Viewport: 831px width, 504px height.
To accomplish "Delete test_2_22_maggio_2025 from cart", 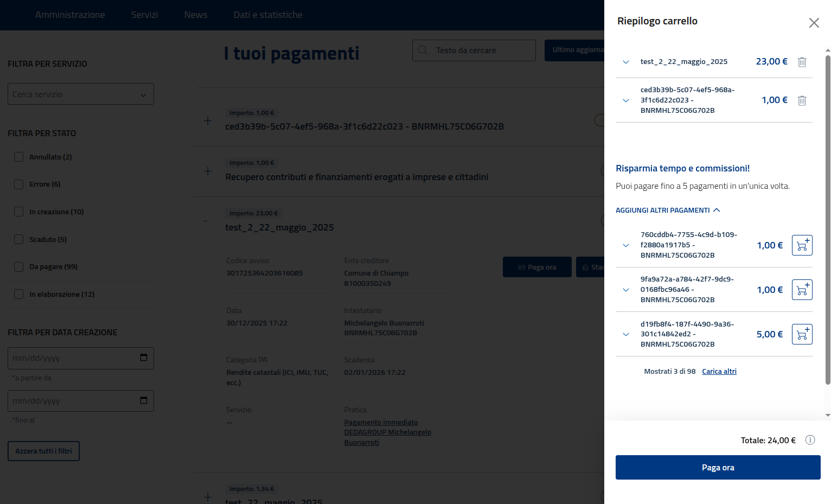I will (x=802, y=62).
